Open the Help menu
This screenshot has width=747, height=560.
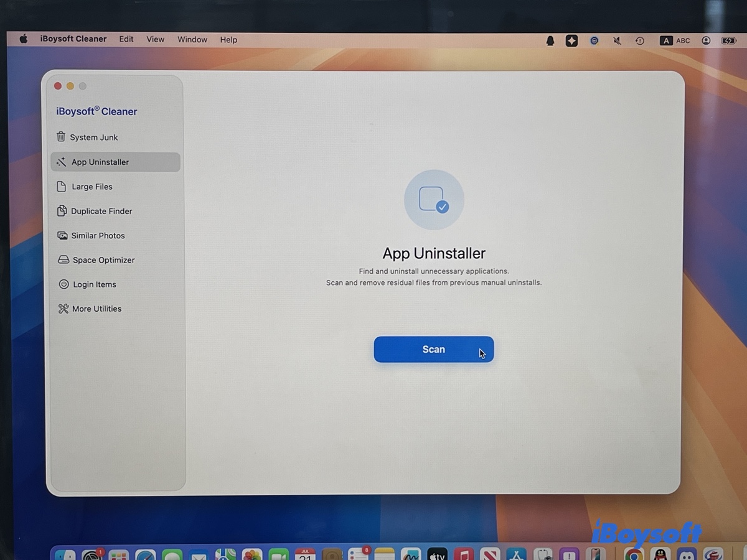click(228, 40)
